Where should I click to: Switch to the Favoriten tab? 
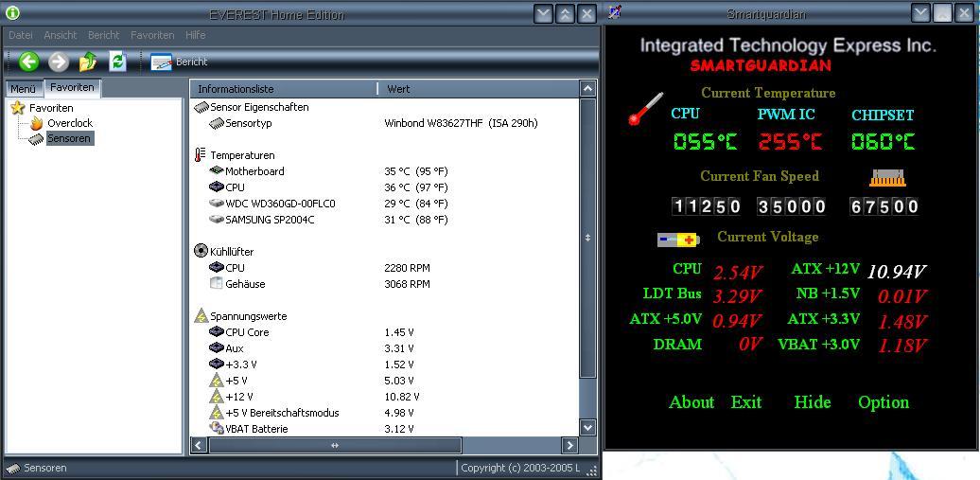tap(73, 88)
